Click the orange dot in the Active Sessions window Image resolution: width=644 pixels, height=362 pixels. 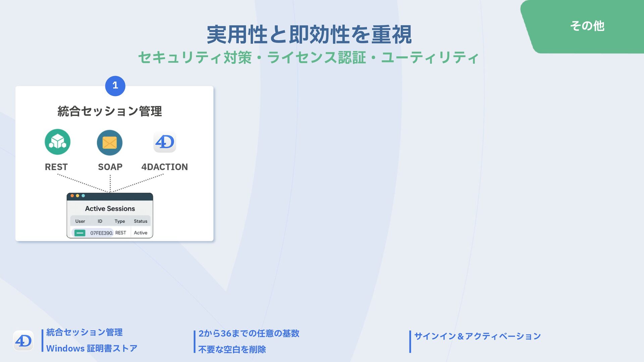pyautogui.click(x=72, y=196)
